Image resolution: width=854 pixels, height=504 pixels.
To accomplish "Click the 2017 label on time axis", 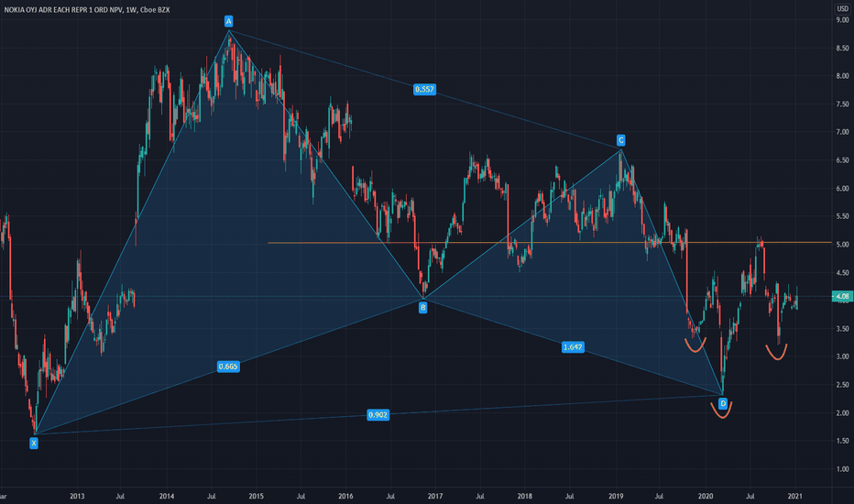I will coord(435,497).
